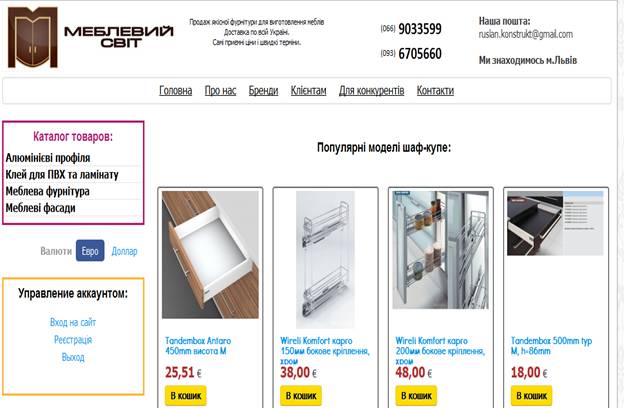This screenshot has height=408, width=624.
Task: Open the Контакти page
Action: point(435,91)
